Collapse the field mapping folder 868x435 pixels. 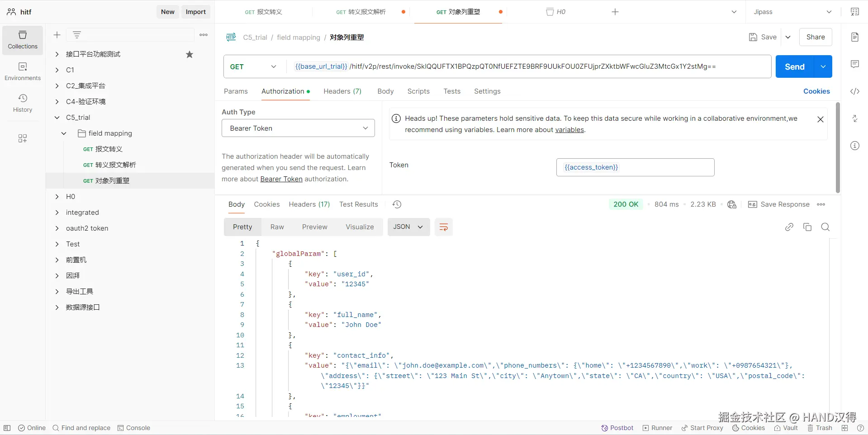(x=64, y=133)
